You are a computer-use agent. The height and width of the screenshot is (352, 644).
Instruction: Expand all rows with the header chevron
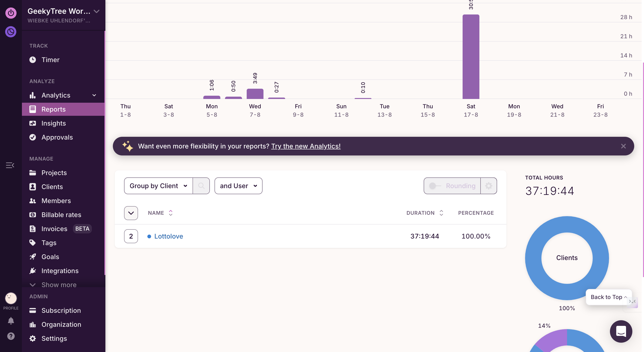tap(131, 213)
